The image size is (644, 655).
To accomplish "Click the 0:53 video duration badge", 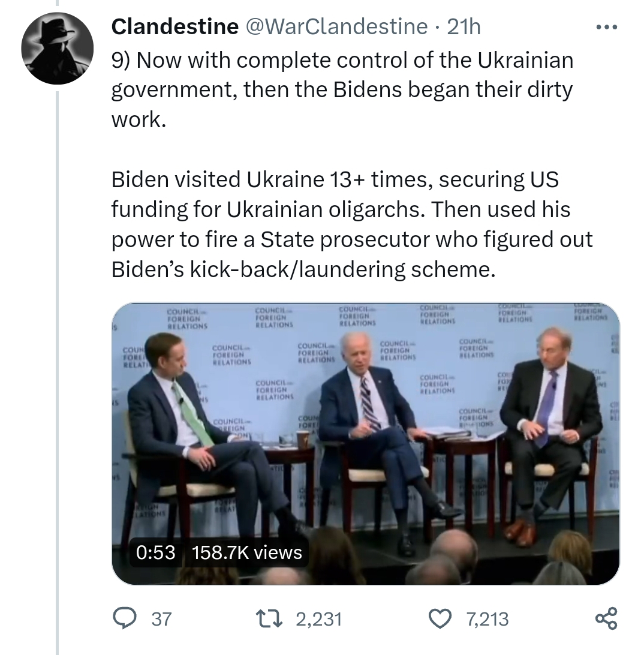I will 155,552.
